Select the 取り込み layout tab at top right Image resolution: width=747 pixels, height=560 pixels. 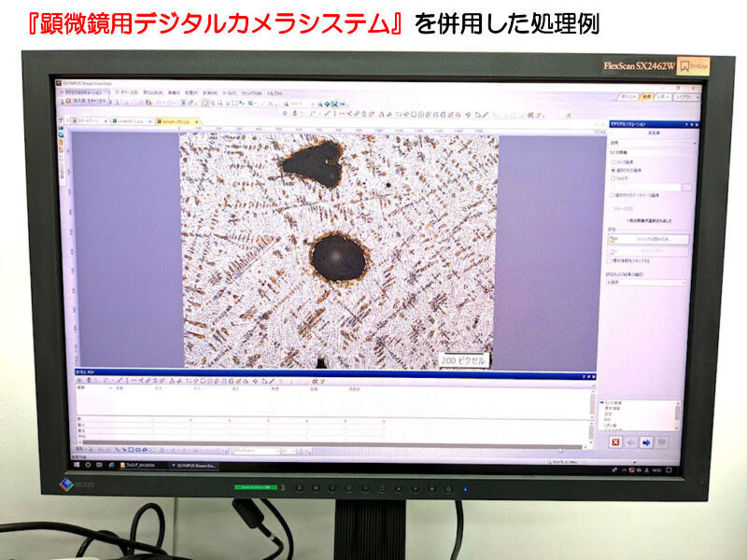(627, 97)
